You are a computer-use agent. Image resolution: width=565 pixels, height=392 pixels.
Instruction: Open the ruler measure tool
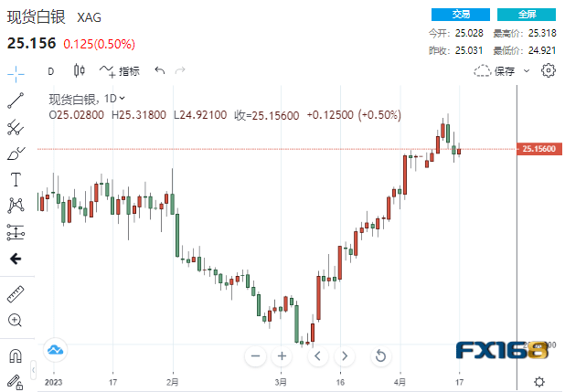(15, 293)
